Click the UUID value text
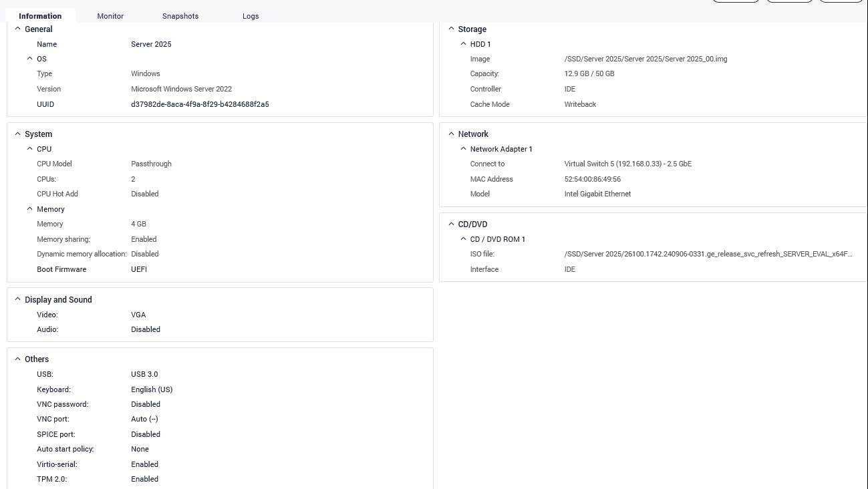The image size is (868, 489). (200, 104)
